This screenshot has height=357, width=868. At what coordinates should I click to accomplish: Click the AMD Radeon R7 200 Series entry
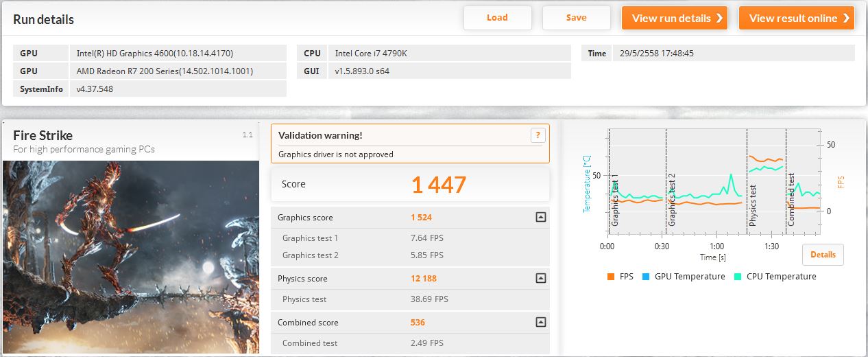178,71
